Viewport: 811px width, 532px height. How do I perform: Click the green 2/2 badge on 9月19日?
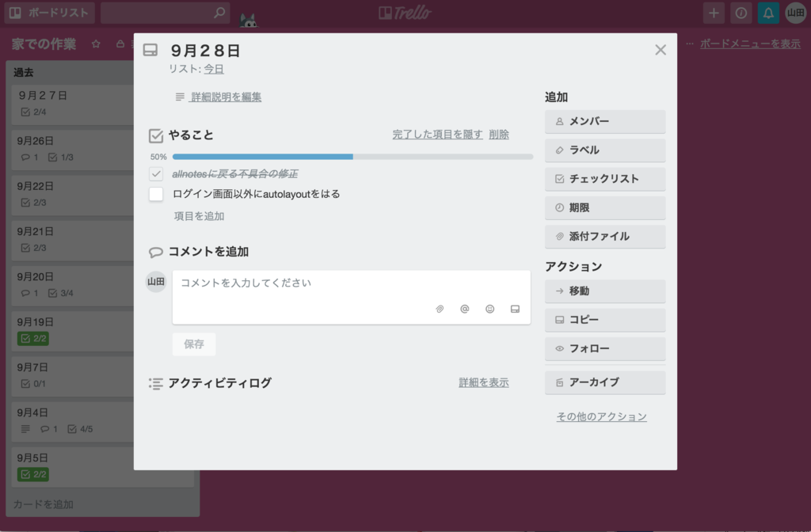pos(33,339)
